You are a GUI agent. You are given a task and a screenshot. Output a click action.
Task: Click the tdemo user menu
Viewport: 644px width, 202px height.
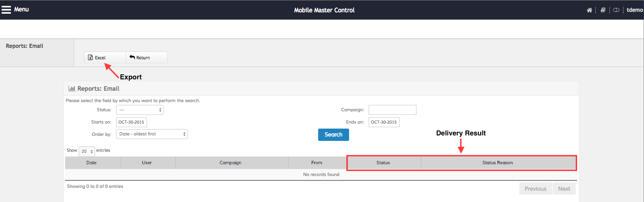click(634, 10)
